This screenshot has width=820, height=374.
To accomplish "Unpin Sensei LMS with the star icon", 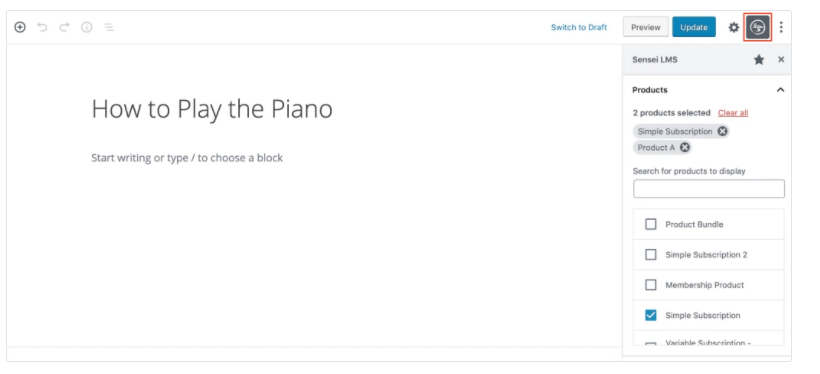I will point(759,60).
